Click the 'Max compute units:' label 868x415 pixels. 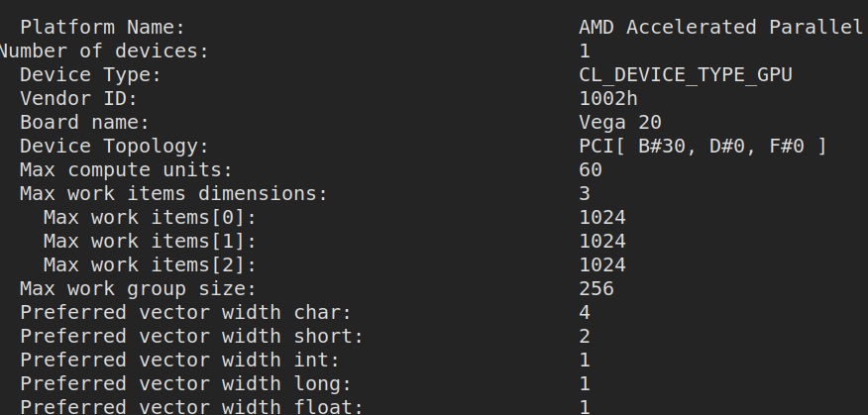tap(126, 170)
